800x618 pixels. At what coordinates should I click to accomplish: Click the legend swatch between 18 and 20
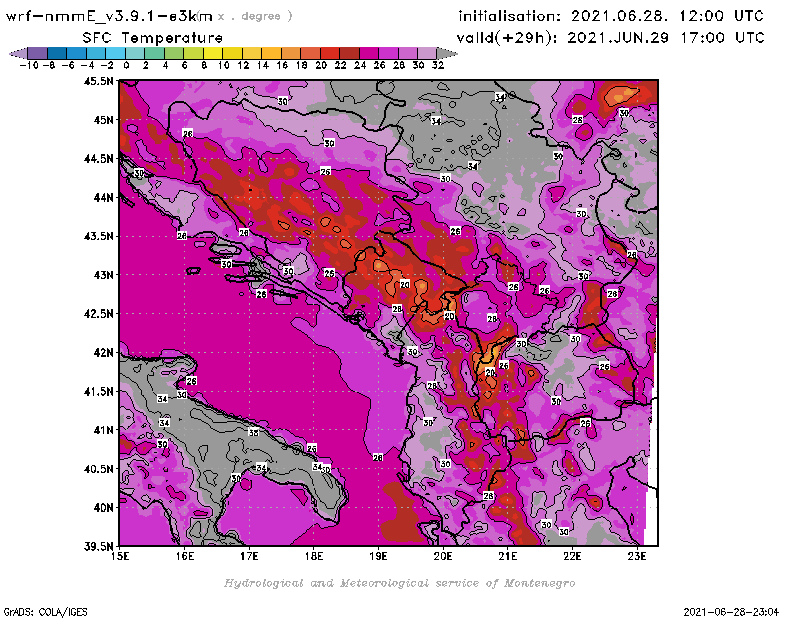(x=310, y=53)
